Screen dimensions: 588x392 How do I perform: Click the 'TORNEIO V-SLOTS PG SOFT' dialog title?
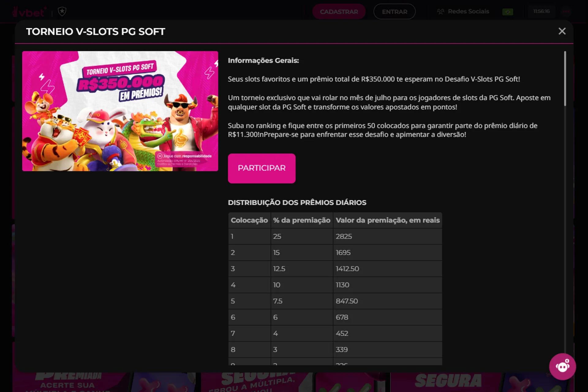96,32
